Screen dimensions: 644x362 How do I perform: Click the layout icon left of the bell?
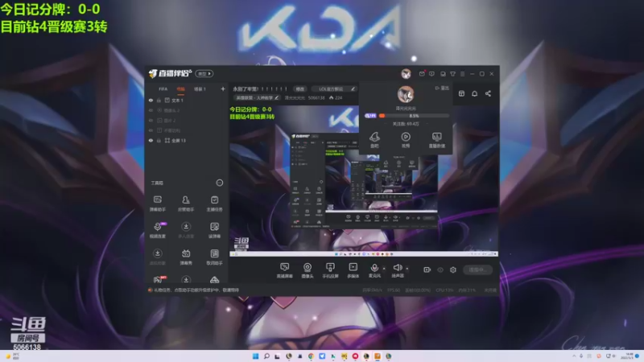pos(461,93)
